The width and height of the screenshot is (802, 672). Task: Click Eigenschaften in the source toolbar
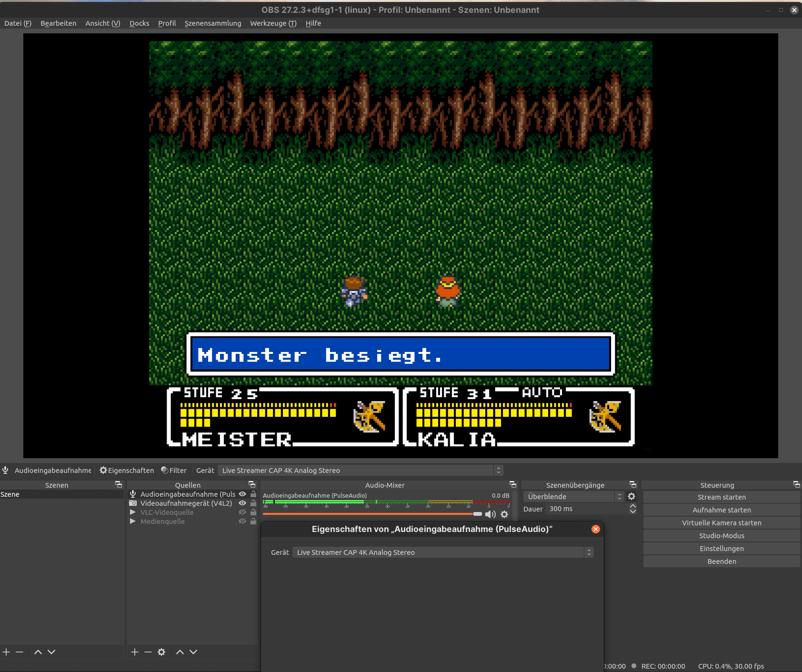coord(127,471)
